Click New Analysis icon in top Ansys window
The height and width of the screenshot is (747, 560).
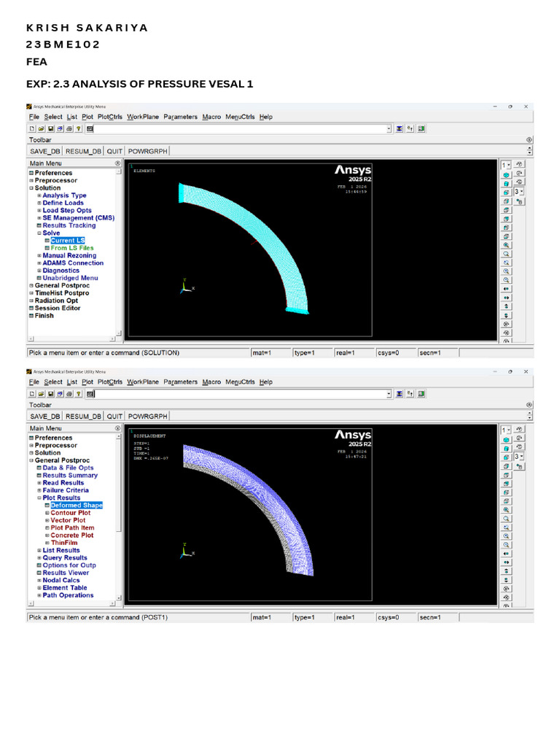coord(32,128)
